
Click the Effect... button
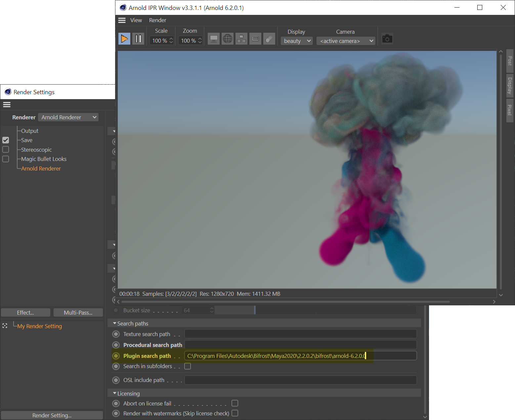pos(25,313)
